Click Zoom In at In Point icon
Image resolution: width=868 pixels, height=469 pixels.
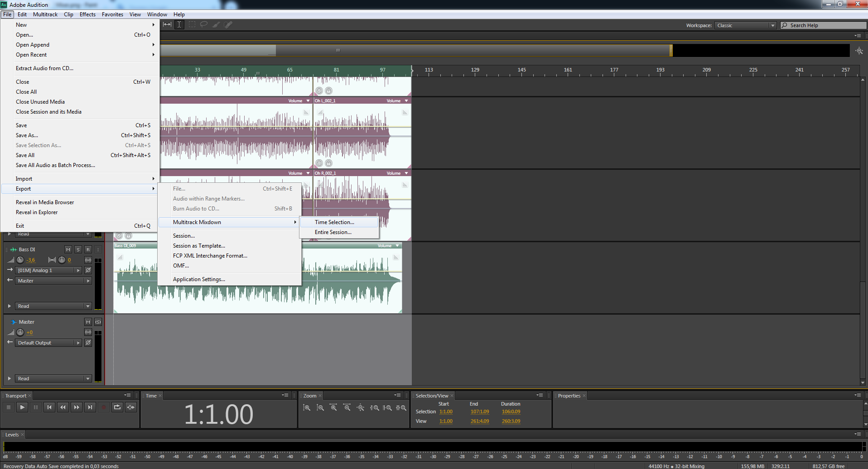pyautogui.click(x=374, y=407)
